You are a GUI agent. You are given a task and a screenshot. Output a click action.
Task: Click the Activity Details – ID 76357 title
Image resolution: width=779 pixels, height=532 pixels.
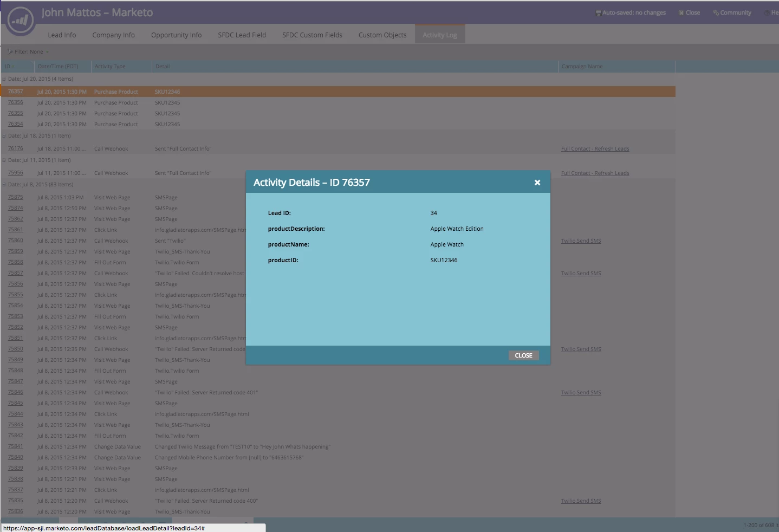(x=311, y=183)
